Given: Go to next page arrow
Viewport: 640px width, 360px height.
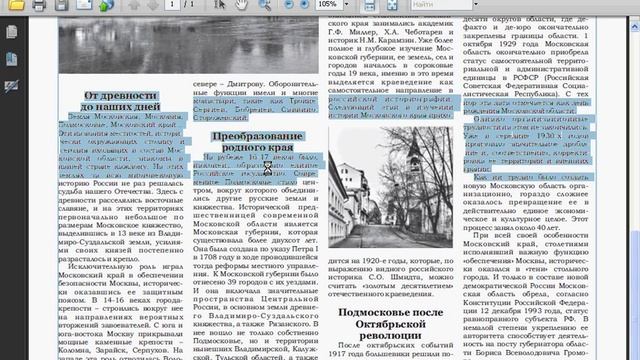Looking at the screenshot, I should pyautogui.click(x=153, y=5).
